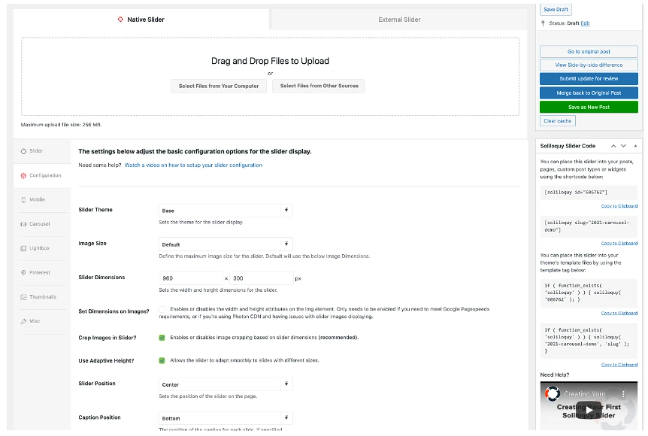
Task: Click the Pinterest icon in sidebar
Action: [24, 273]
